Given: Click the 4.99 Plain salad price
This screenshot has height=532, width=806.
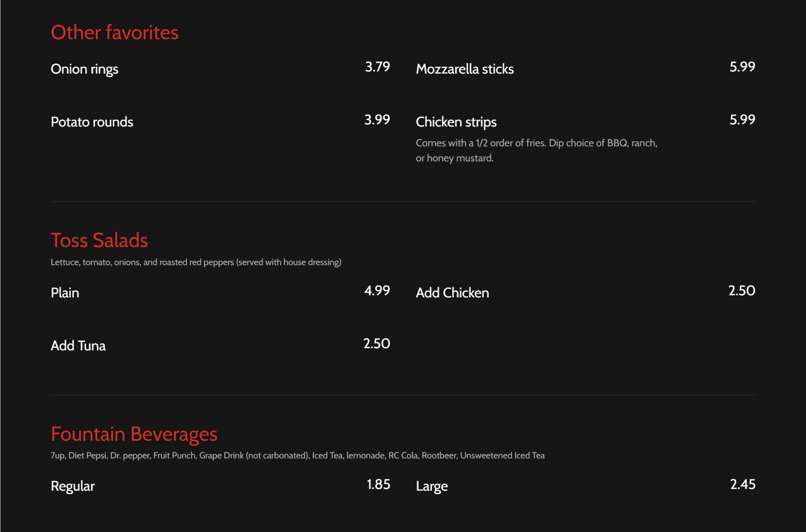Looking at the screenshot, I should (377, 291).
